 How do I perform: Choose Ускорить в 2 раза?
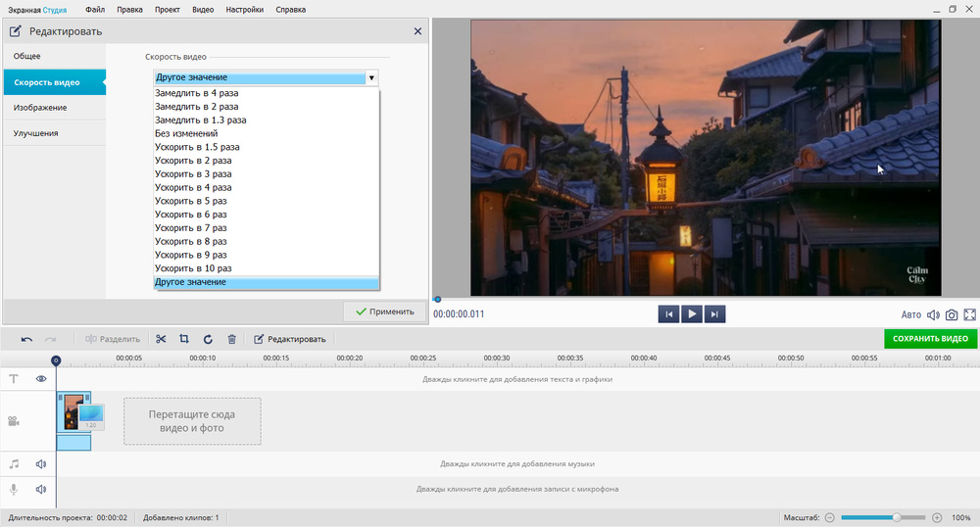(x=267, y=161)
